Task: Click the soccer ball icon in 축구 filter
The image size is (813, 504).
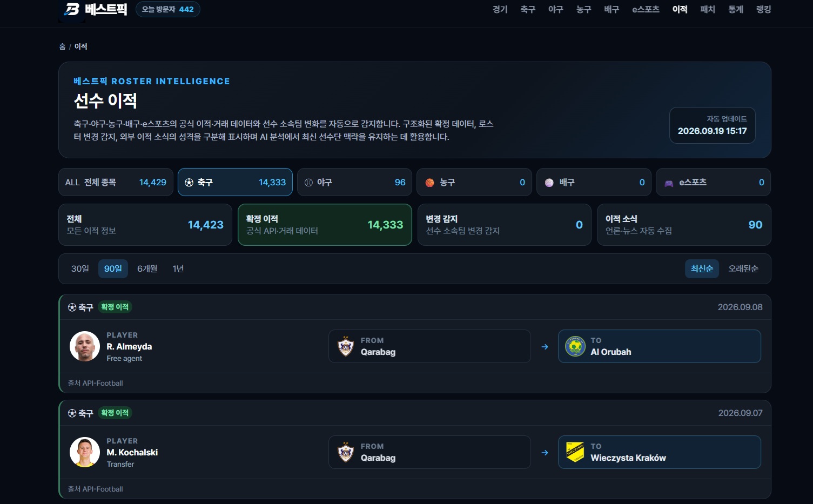Action: tap(189, 183)
